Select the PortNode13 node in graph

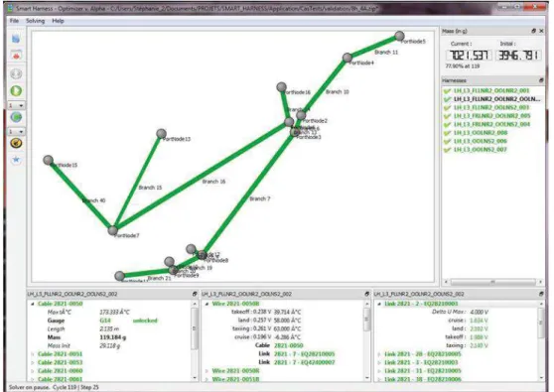point(162,134)
